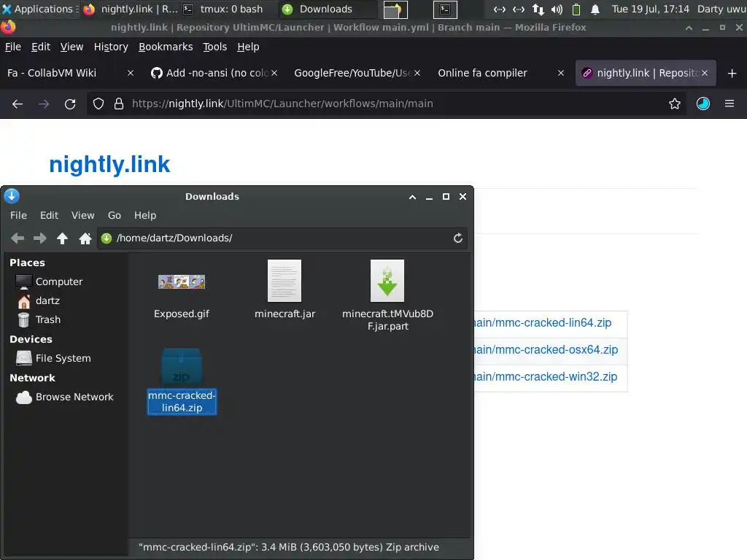Reload the nightly.link page
This screenshot has width=747, height=560.
pyautogui.click(x=70, y=104)
